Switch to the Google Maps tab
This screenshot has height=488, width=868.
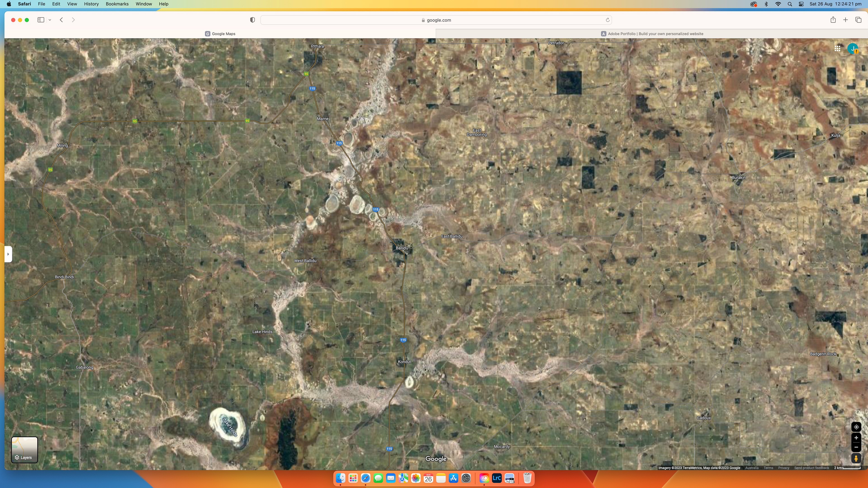click(x=220, y=34)
